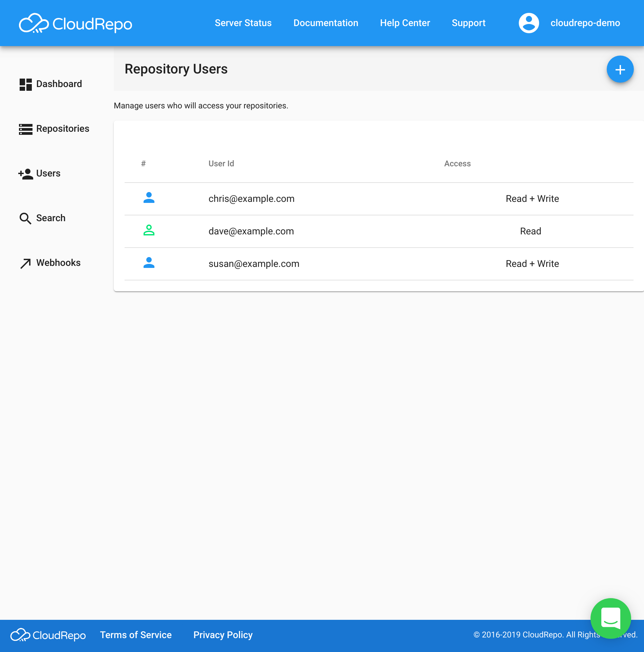Click the Repository Users heading
644x652 pixels.
click(176, 69)
